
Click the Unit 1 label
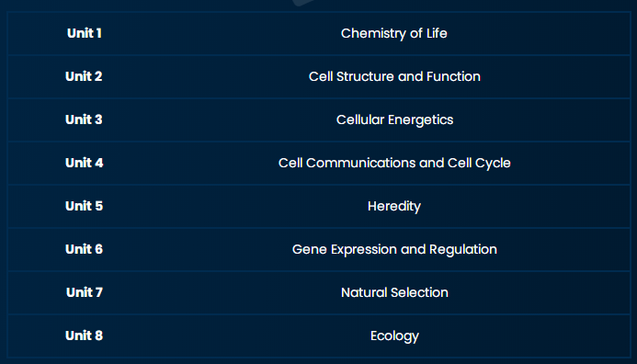point(84,33)
